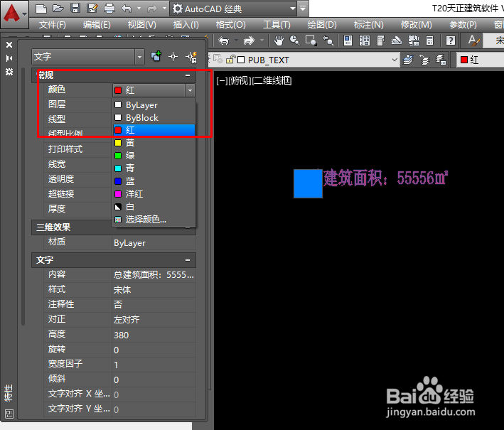Click the Quick Select icon
Viewport: 504px width, 430px height.
pos(191,57)
